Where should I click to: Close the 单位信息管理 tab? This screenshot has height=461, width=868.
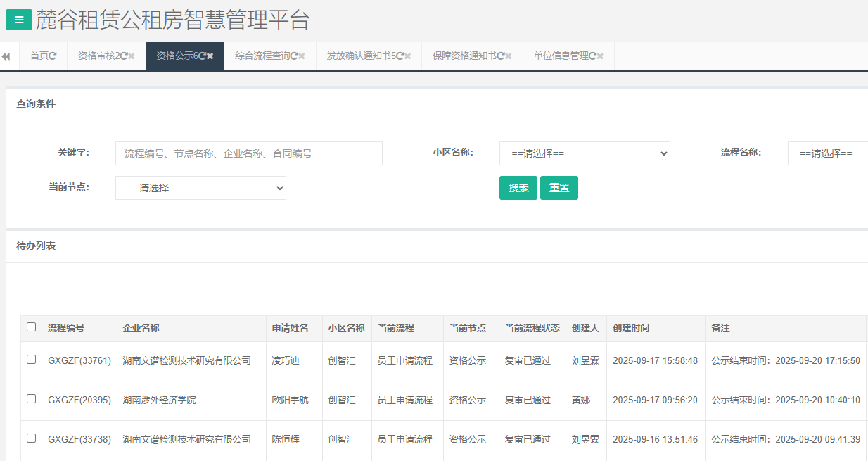[601, 56]
